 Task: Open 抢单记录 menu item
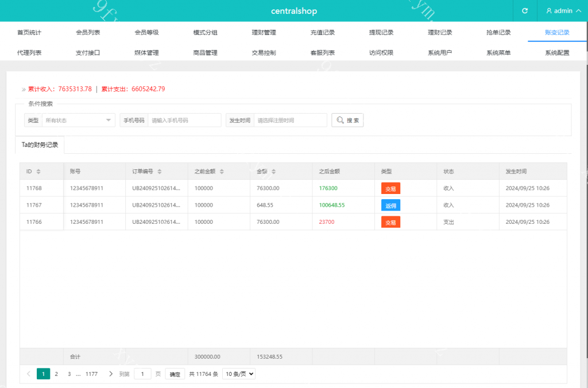[x=498, y=32]
